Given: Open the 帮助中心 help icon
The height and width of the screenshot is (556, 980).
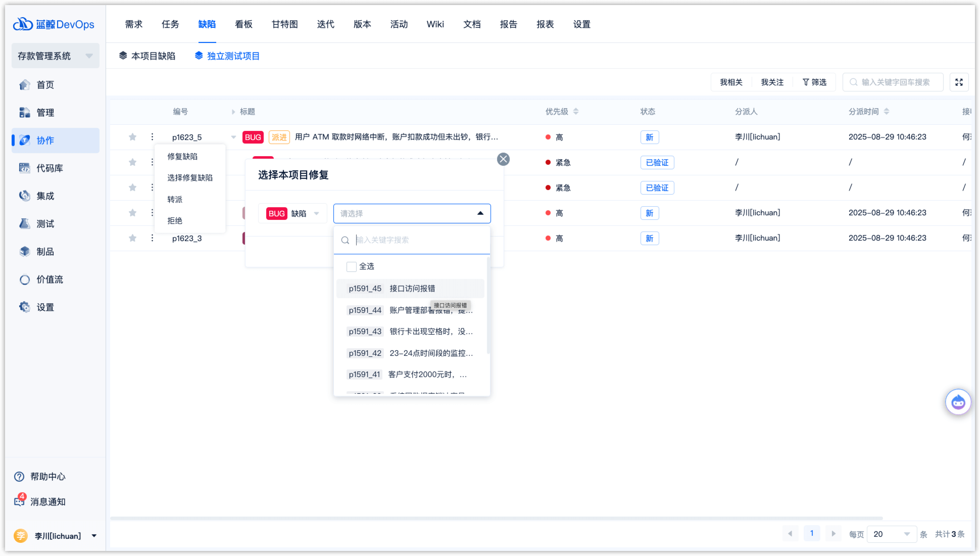Looking at the screenshot, I should click(x=19, y=476).
